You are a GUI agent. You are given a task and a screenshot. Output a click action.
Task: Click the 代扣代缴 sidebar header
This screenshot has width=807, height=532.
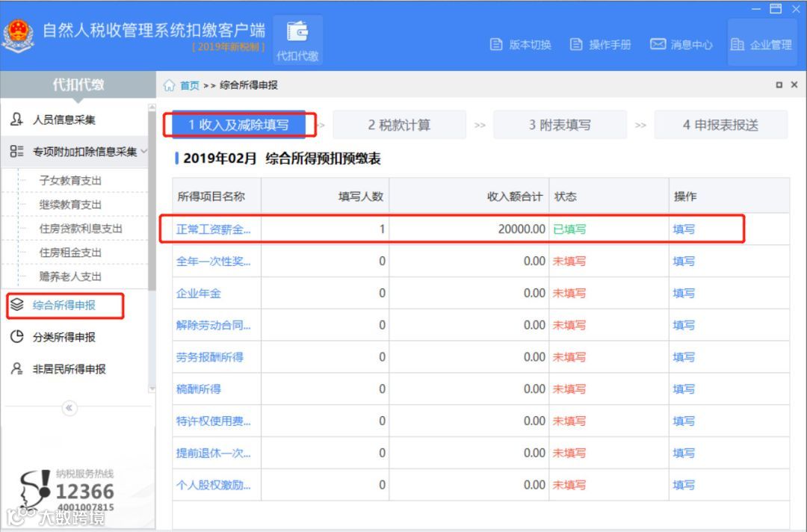tap(78, 84)
